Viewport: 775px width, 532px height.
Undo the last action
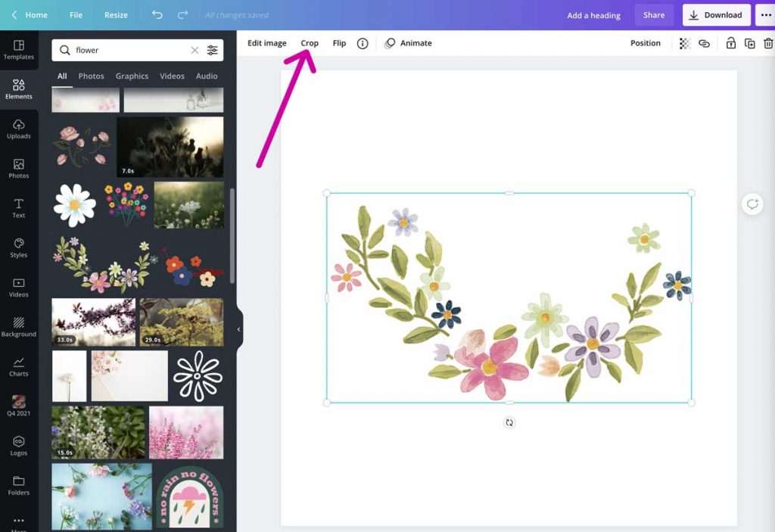coord(159,14)
